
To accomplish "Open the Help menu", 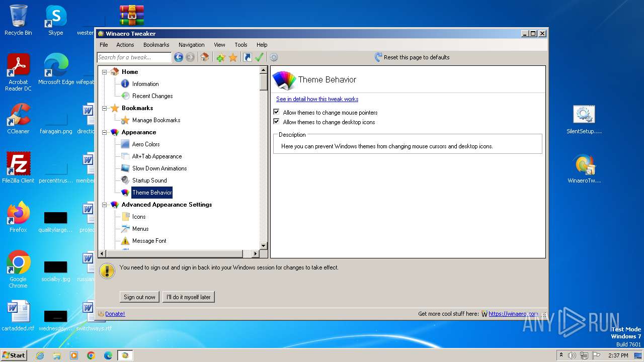I will coord(262,45).
